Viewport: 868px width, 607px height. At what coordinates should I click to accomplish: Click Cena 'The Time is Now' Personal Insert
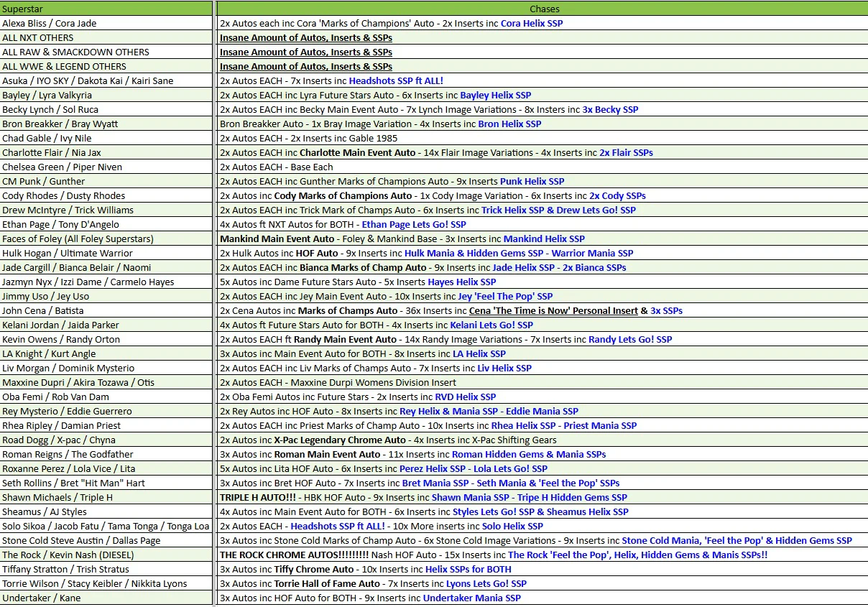click(553, 310)
